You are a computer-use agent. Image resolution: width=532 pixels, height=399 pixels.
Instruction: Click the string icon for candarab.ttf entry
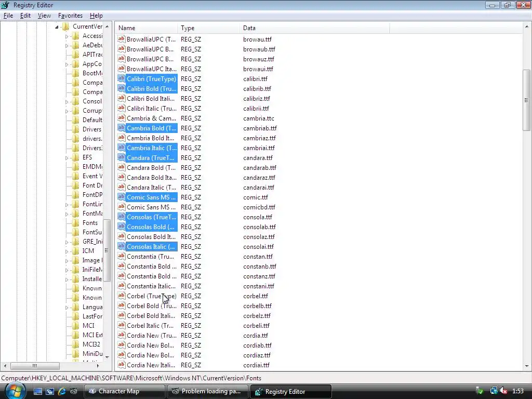121,167
